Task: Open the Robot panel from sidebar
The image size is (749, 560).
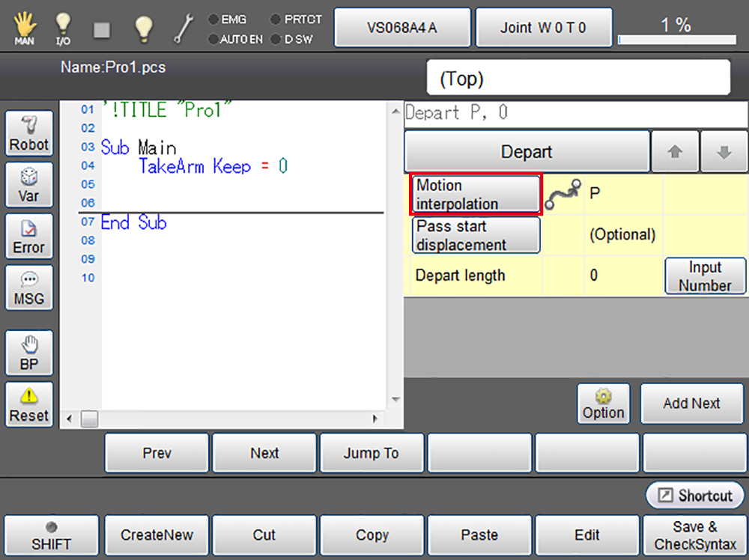Action: tap(29, 133)
